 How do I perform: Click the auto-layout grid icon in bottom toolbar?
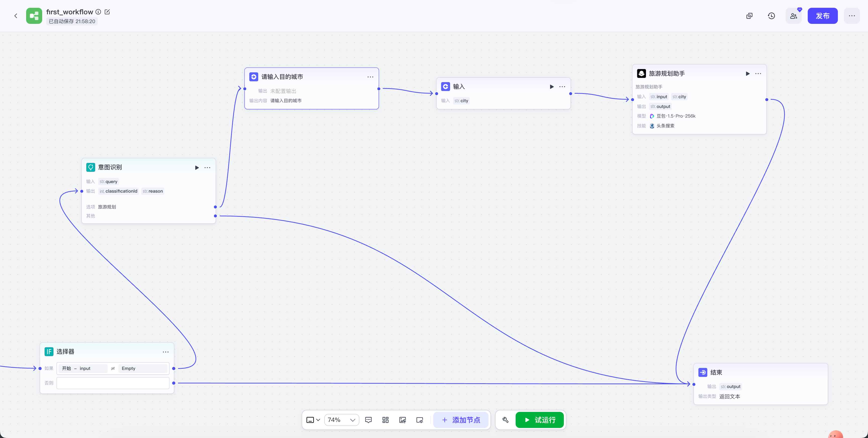pyautogui.click(x=386, y=420)
